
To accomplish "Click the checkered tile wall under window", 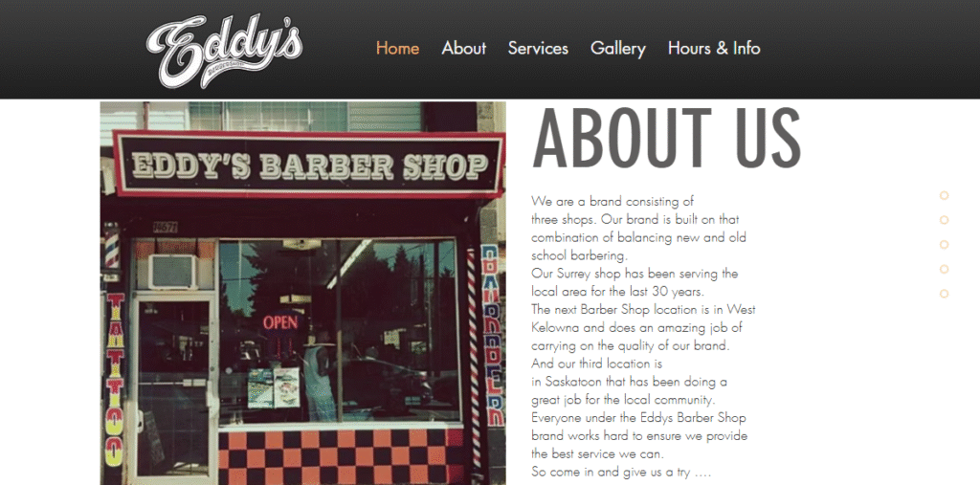I will point(342,457).
